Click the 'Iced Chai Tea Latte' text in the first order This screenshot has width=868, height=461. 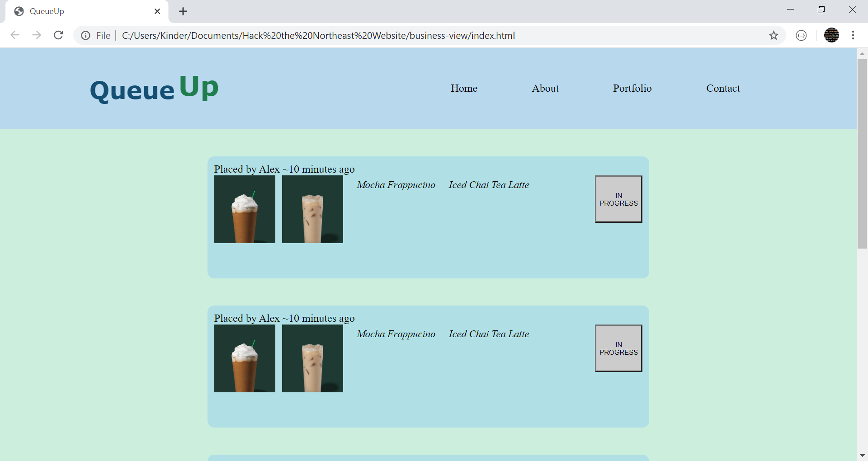(489, 185)
